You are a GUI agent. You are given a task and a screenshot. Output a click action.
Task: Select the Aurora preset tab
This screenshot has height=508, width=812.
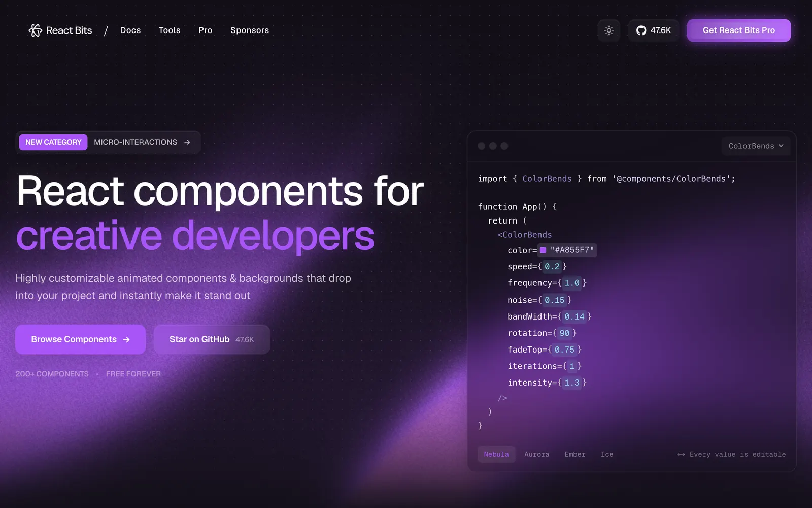click(537, 454)
